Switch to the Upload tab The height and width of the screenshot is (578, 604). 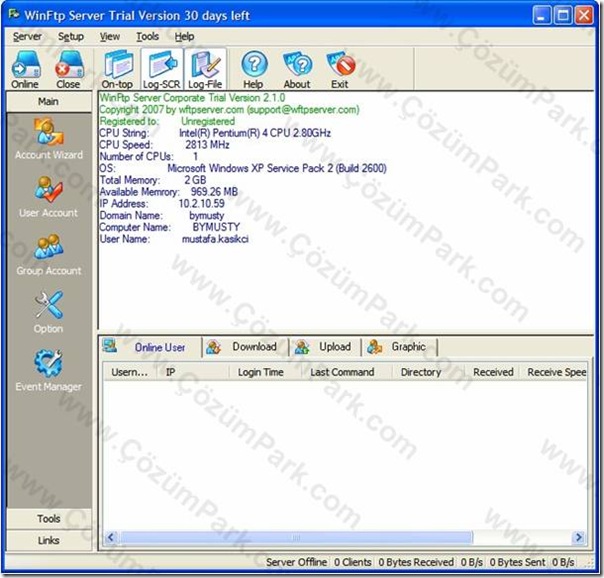pos(325,347)
